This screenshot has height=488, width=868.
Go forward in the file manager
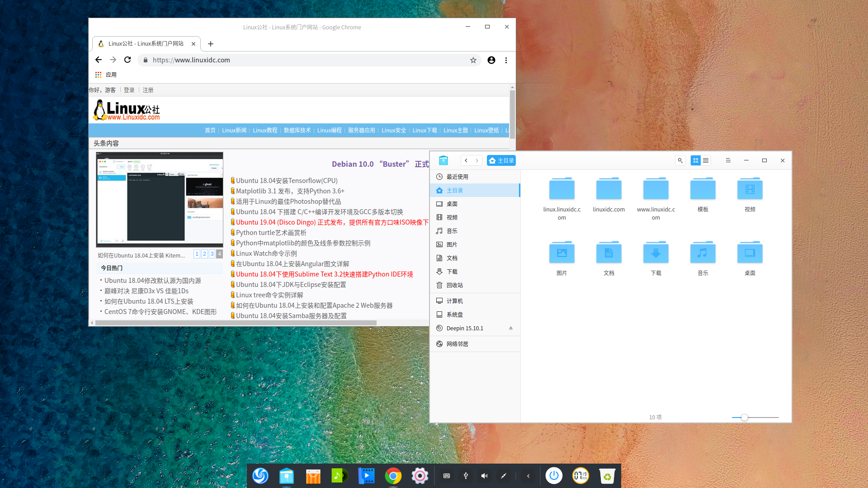tap(476, 160)
